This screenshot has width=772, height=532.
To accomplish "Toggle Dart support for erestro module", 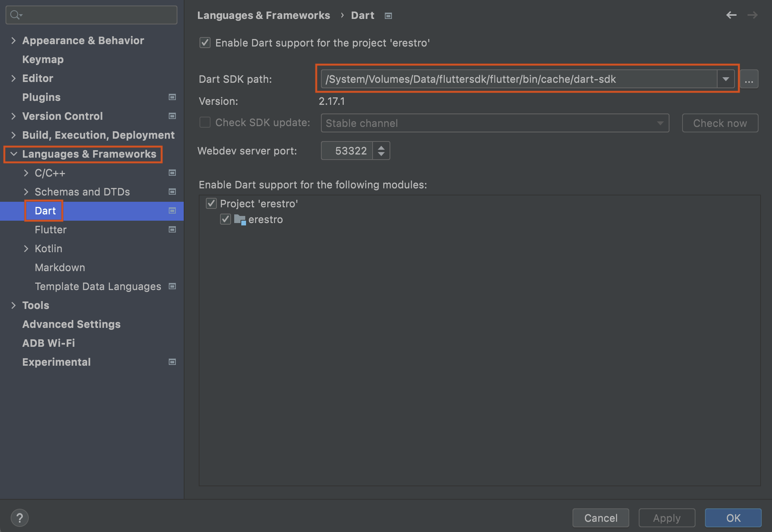I will [226, 219].
